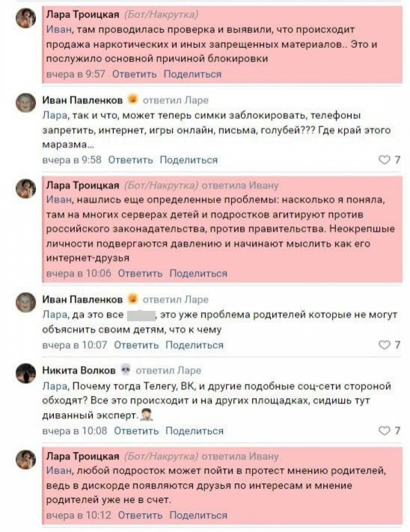Image resolution: width=410 pixels, height=532 pixels.
Task: Click 'Лара' mention in Nikita's comment text
Action: click(x=55, y=386)
